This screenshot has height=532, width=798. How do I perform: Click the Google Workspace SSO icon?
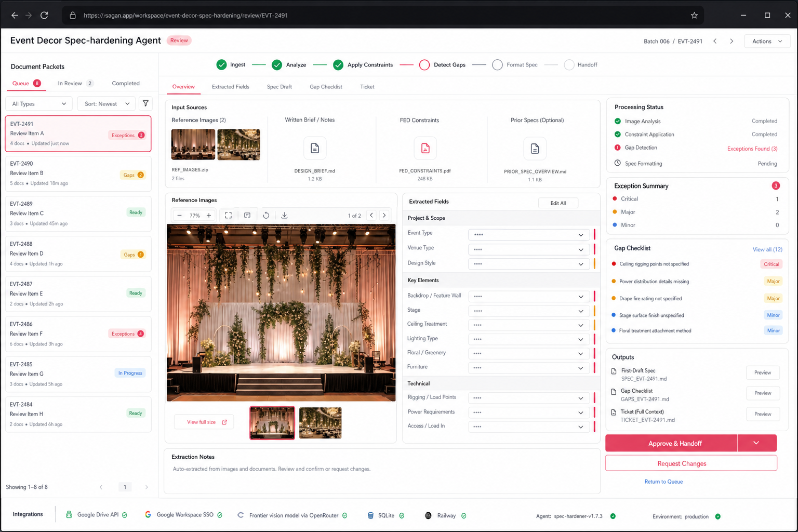(148, 514)
